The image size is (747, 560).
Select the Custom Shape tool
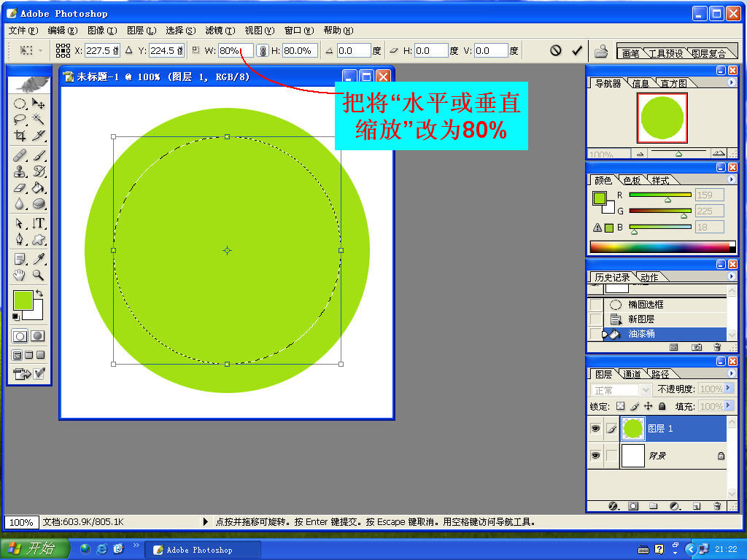coord(39,239)
